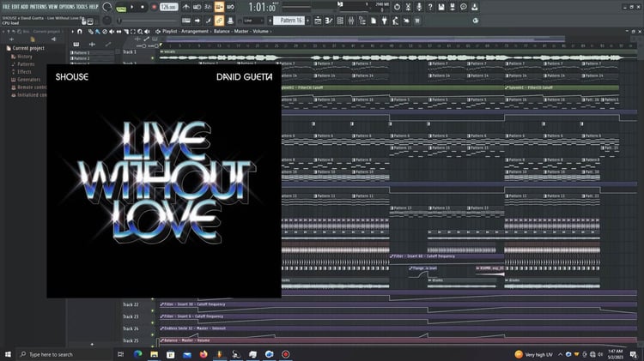Open the Pattern 16 selector
This screenshot has height=361, width=644.
(x=291, y=21)
